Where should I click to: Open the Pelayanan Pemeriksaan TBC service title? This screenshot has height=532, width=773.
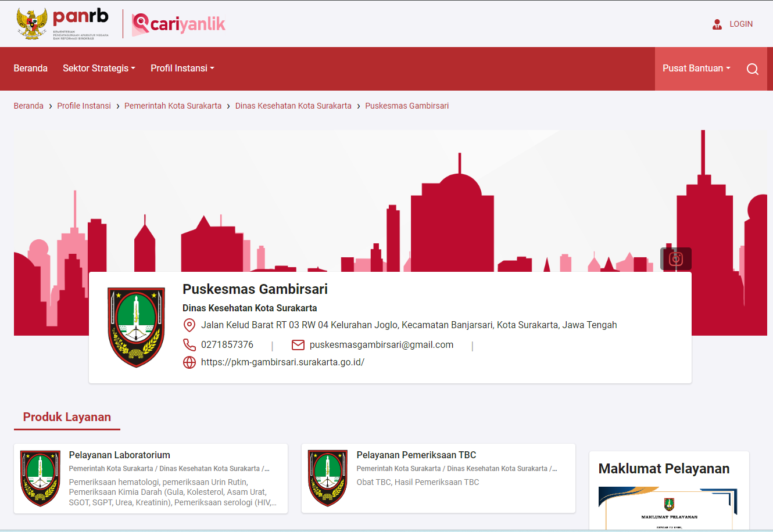[x=416, y=455]
